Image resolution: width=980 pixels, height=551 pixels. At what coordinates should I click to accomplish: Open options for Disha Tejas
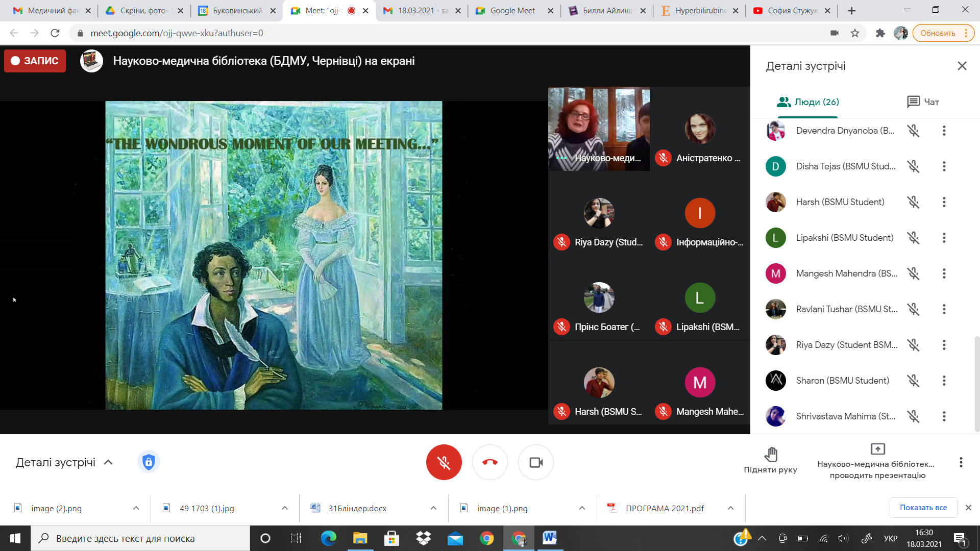[x=944, y=166]
